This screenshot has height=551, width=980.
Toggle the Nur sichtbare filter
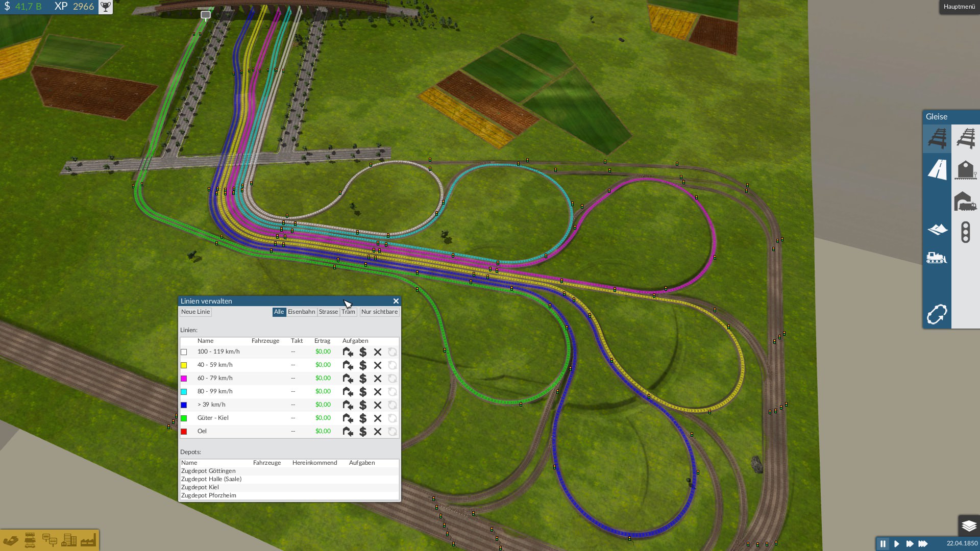(x=379, y=312)
